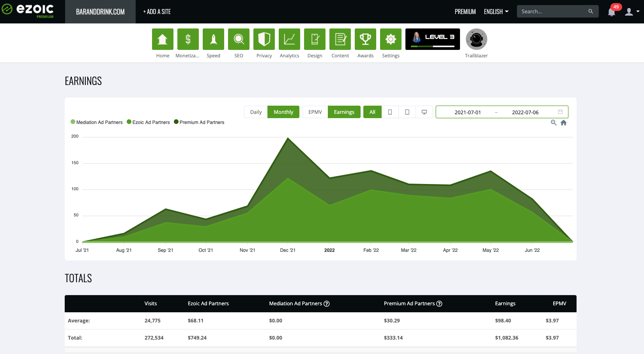Image resolution: width=644 pixels, height=354 pixels.
Task: Expand the account menu caret
Action: click(638, 12)
